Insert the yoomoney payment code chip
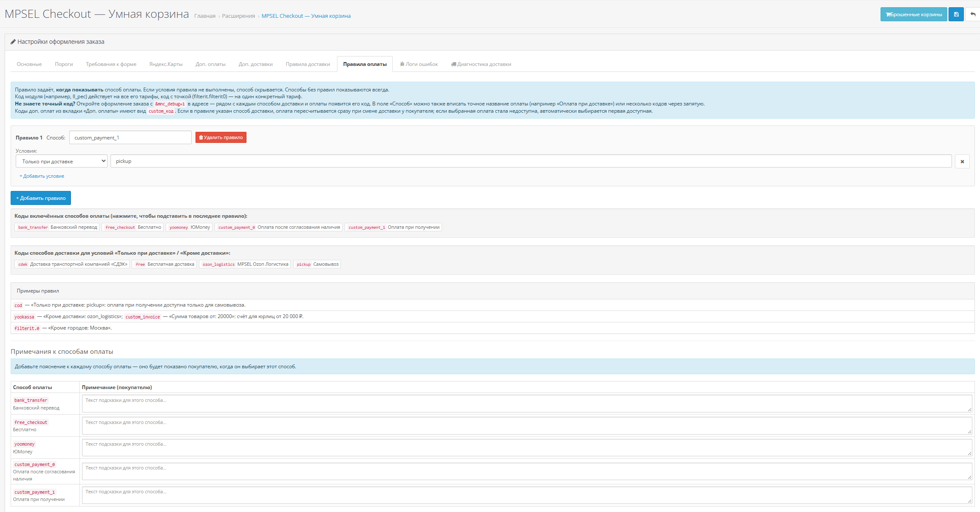The height and width of the screenshot is (512, 980). coord(189,228)
